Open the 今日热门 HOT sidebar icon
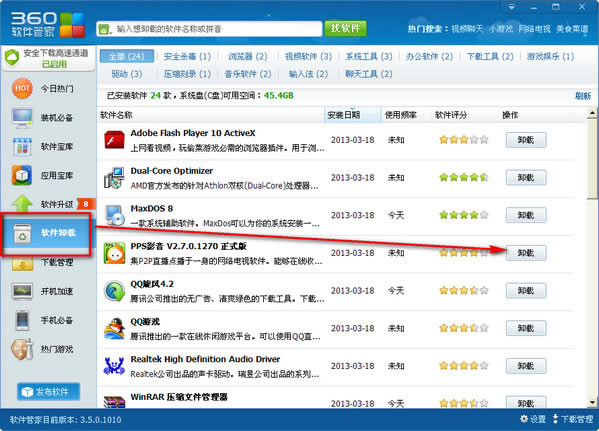This screenshot has height=431, width=599. pos(22,88)
